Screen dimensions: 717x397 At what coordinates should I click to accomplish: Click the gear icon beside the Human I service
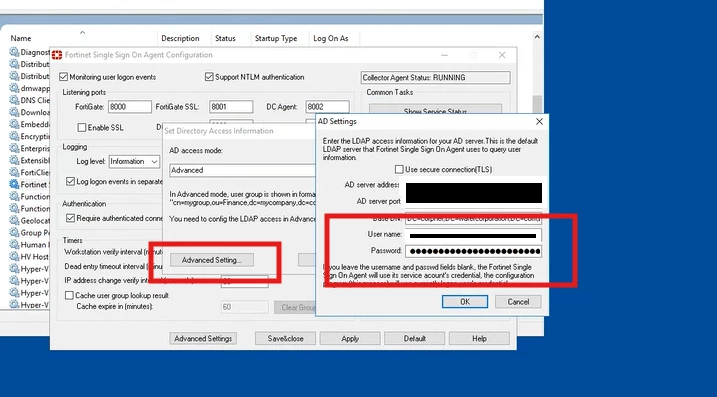(14, 244)
